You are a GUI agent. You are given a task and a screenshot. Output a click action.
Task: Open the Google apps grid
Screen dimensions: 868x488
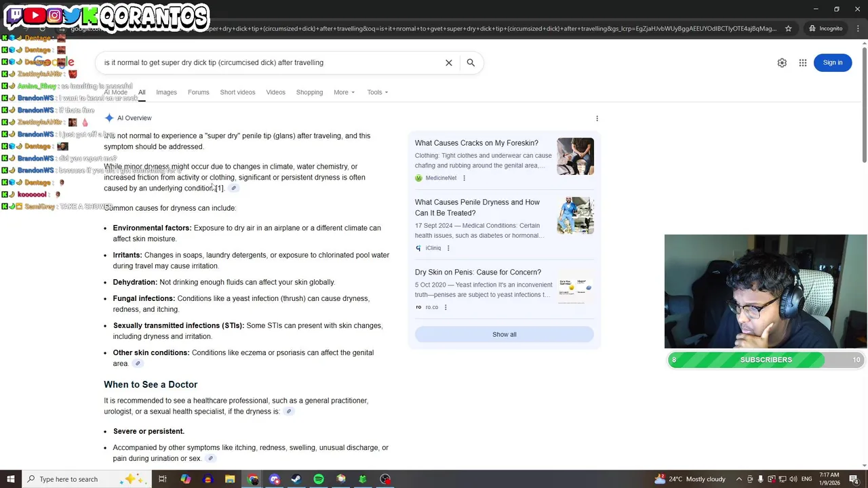tap(803, 62)
